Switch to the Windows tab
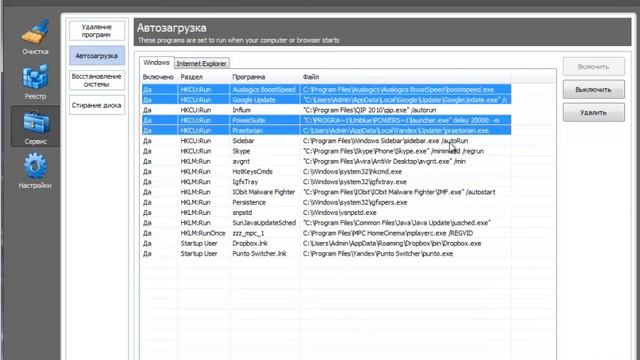Image resolution: width=640 pixels, height=360 pixels. tap(156, 62)
